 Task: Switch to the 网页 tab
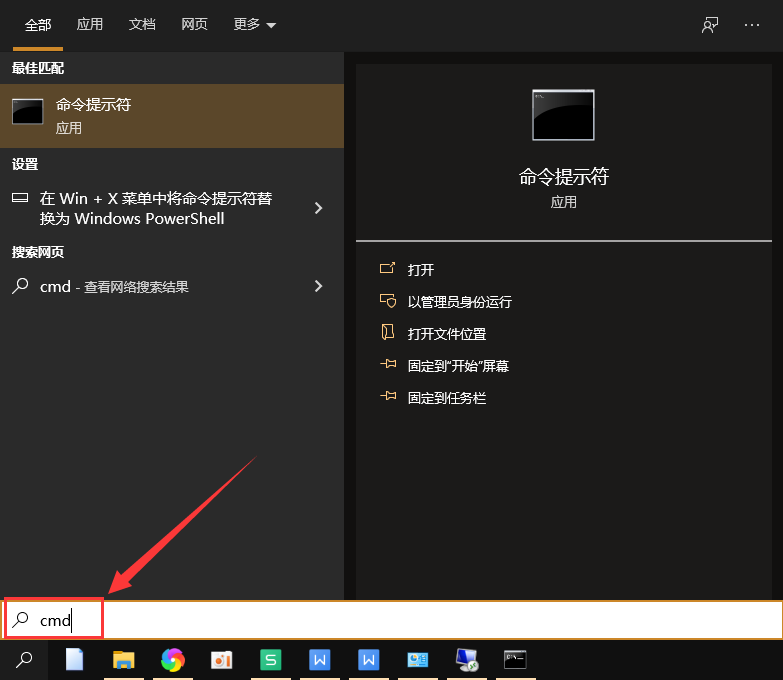[194, 24]
